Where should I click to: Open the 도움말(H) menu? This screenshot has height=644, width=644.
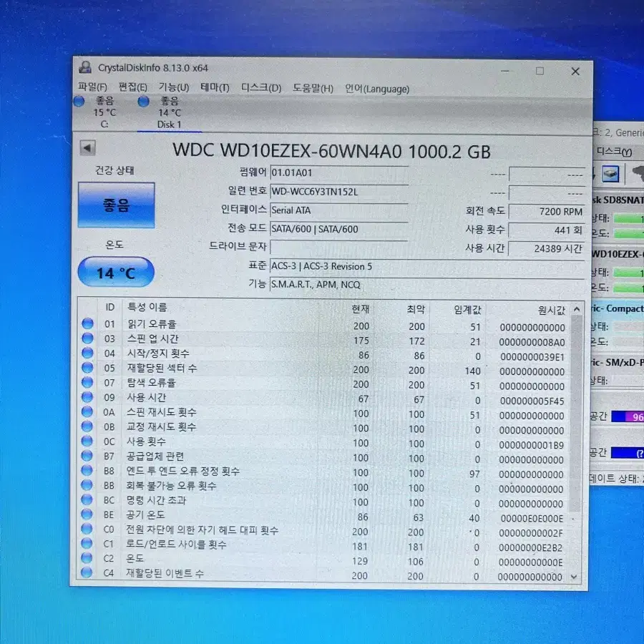[313, 88]
